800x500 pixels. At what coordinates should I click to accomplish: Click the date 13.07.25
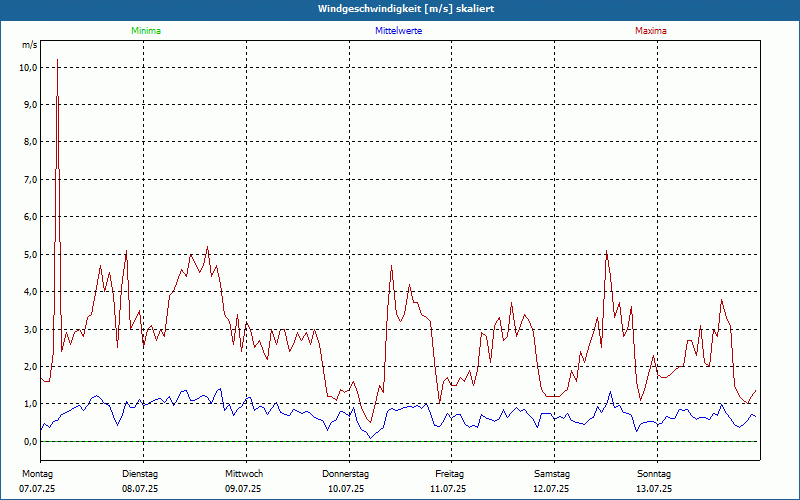(654, 489)
